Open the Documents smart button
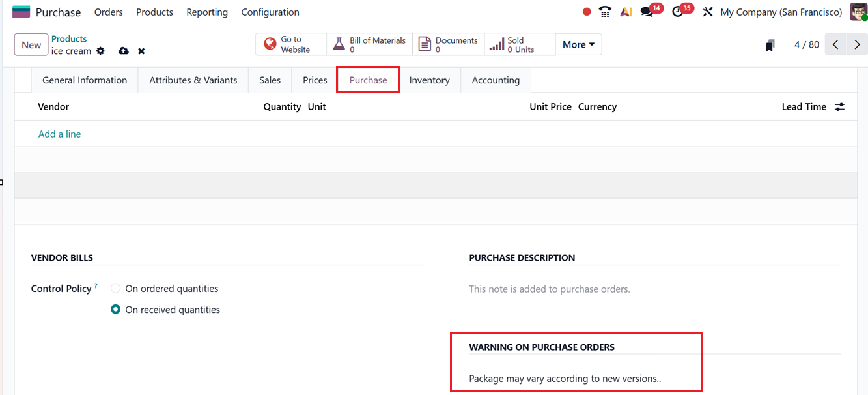868x395 pixels. [448, 44]
